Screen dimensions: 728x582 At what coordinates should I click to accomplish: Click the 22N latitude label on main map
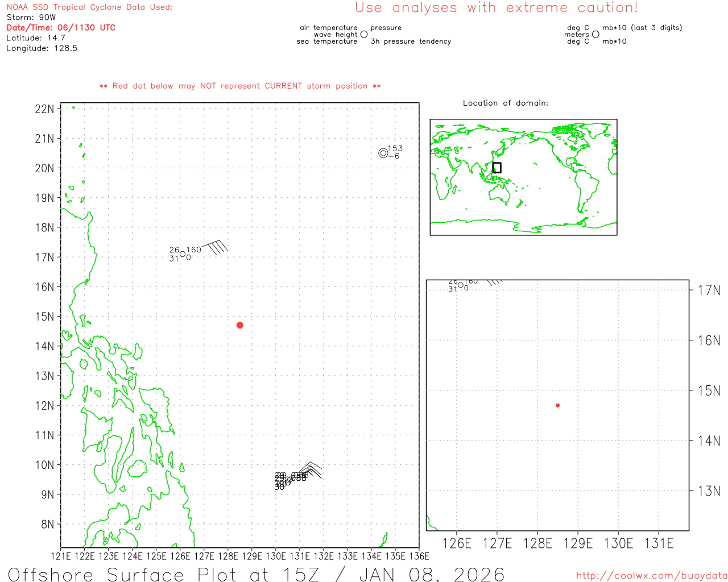click(x=44, y=109)
